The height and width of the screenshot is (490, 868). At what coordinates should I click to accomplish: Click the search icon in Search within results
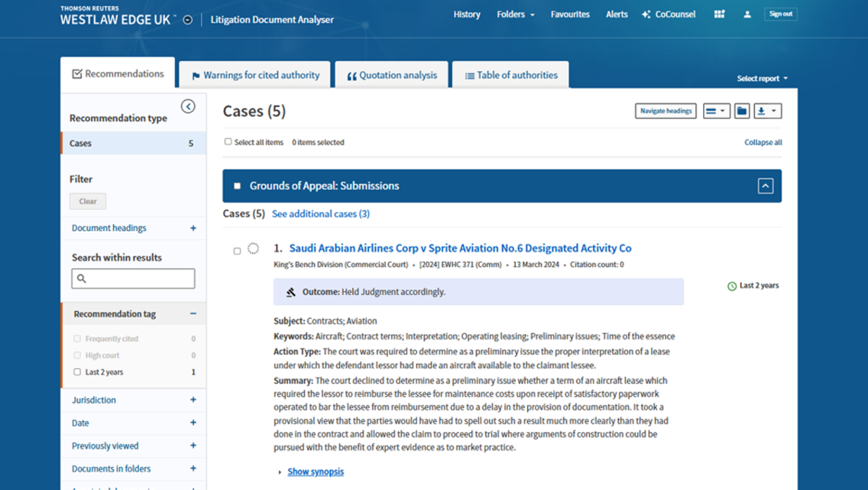80,278
